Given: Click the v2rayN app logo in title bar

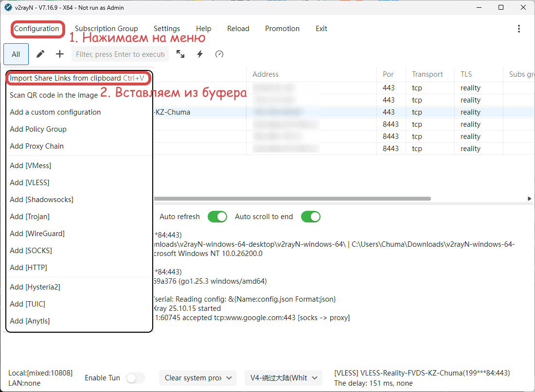Looking at the screenshot, I should pos(8,7).
